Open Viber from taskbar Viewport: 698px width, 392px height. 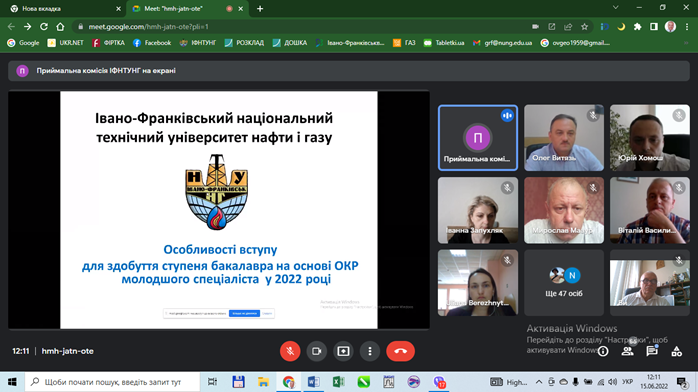coord(439,382)
